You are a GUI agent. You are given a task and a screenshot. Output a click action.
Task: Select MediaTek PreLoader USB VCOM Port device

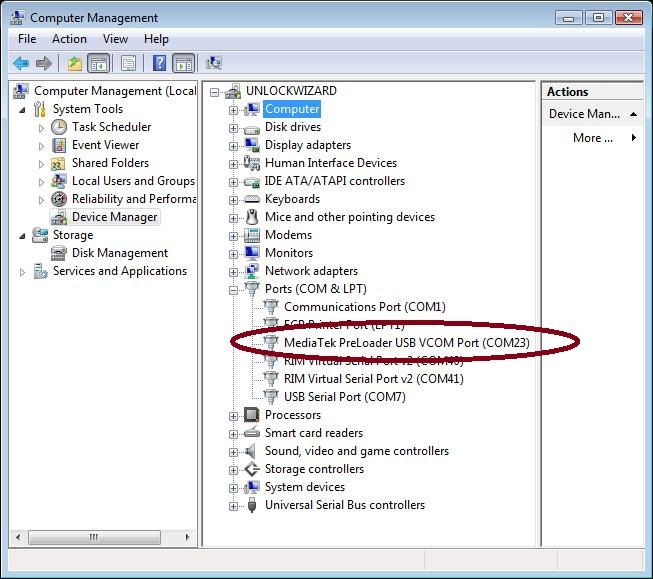(x=406, y=343)
